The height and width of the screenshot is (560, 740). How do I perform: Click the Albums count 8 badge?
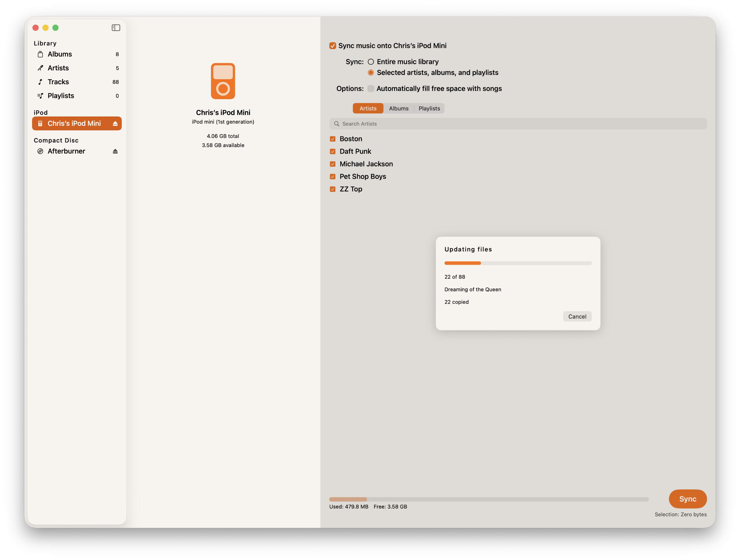[117, 54]
